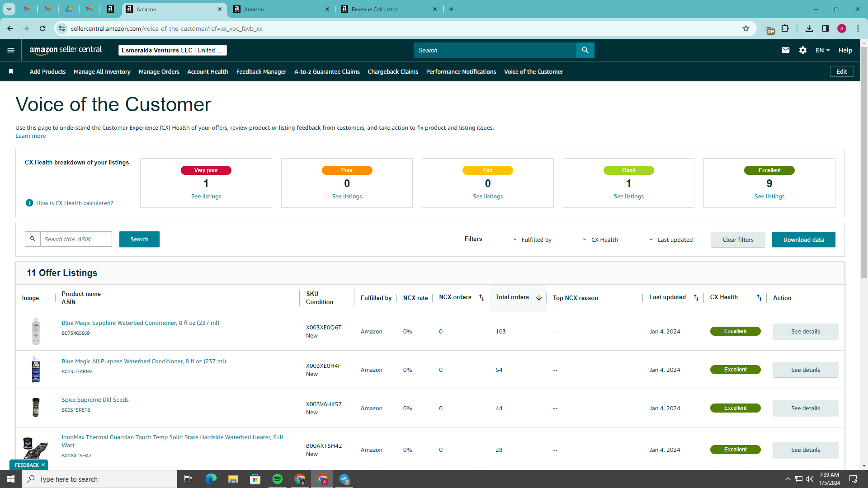Click the Spice Supreme Dill Seeds thumbnail

pos(36,407)
